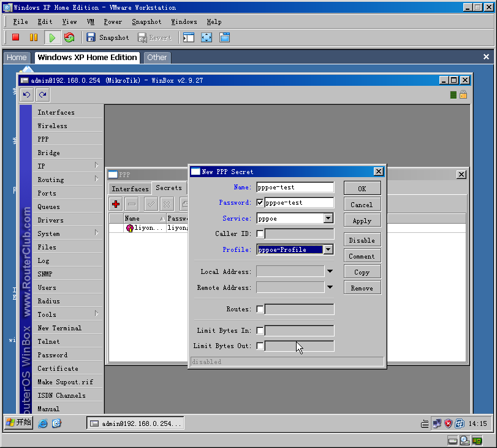Expand the Local Address field arrow
The height and width of the screenshot is (448, 497).
pyautogui.click(x=330, y=271)
